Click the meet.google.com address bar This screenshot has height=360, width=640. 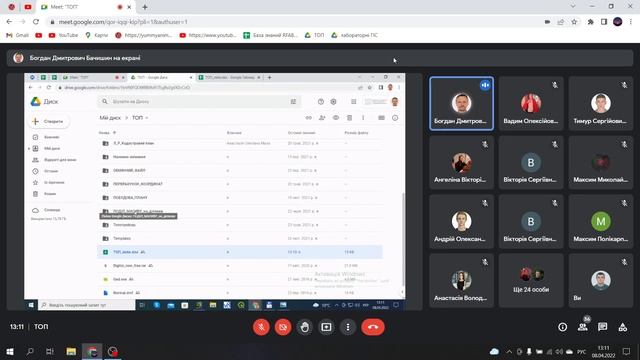[x=294, y=22]
